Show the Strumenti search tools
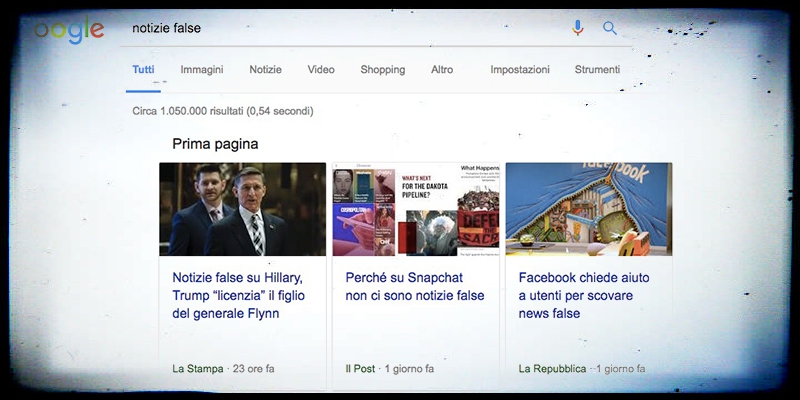 click(x=597, y=70)
